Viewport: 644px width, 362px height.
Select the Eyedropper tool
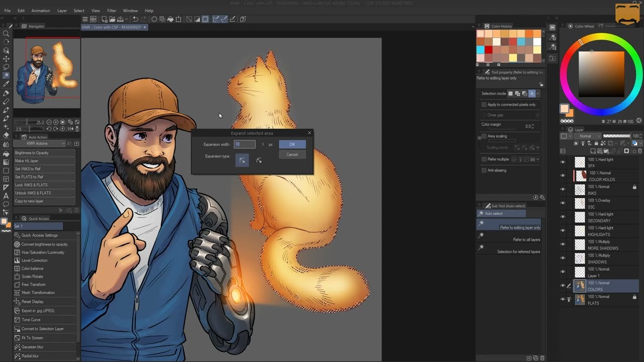pyautogui.click(x=6, y=84)
